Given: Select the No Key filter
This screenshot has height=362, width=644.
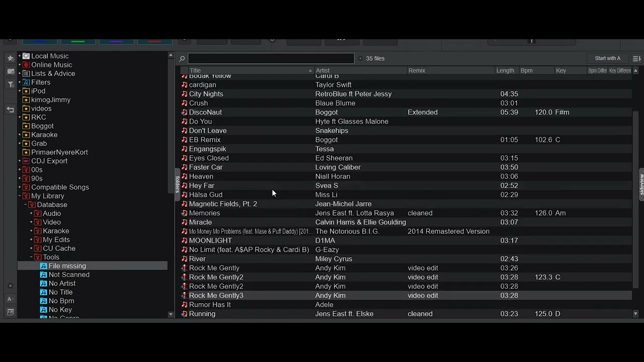Looking at the screenshot, I should (60, 310).
